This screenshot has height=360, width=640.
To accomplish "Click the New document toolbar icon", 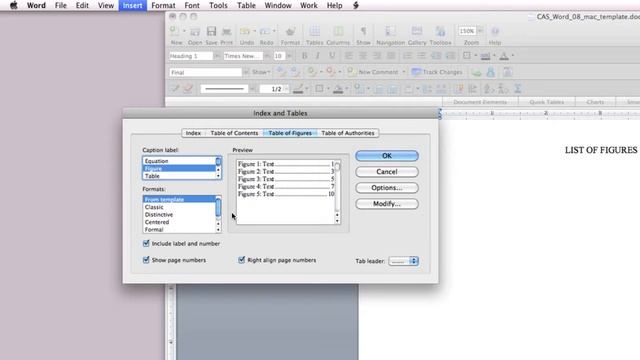I will [x=175, y=31].
